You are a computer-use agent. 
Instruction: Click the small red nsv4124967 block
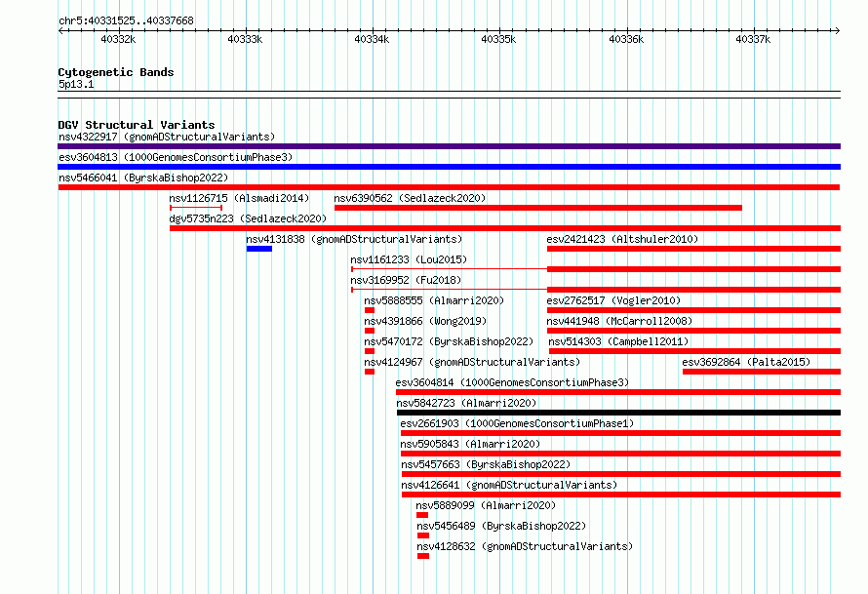370,372
